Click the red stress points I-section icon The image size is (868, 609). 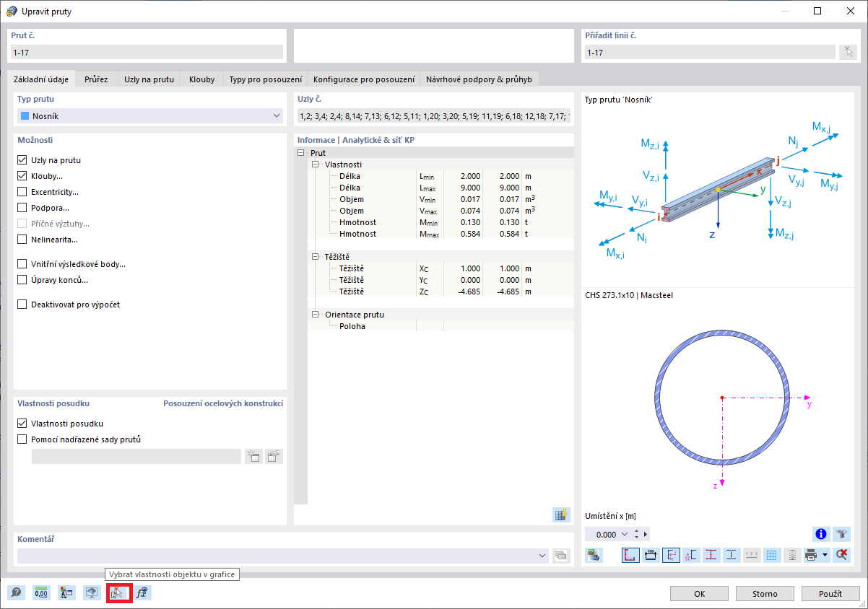(711, 555)
